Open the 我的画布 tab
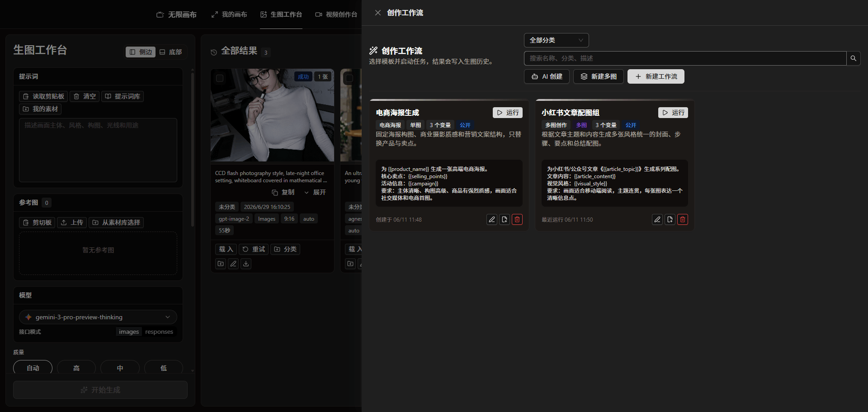Viewport: 868px width, 412px height. coord(229,14)
